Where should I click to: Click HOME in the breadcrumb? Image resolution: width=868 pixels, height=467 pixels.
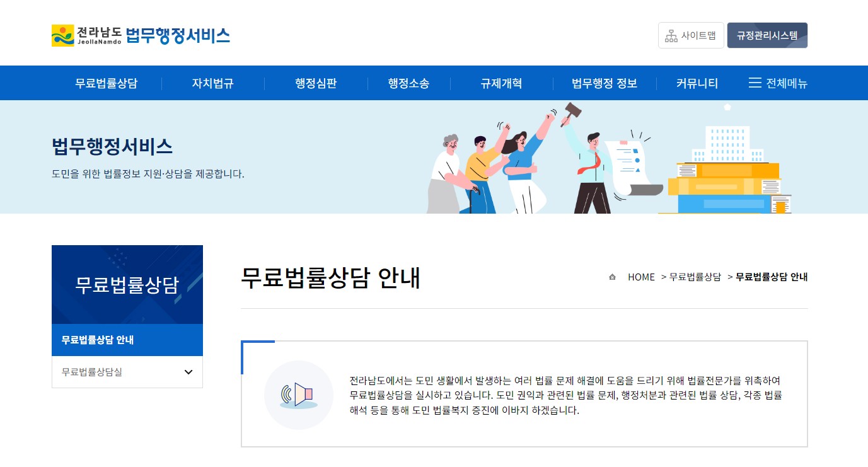[x=641, y=277]
